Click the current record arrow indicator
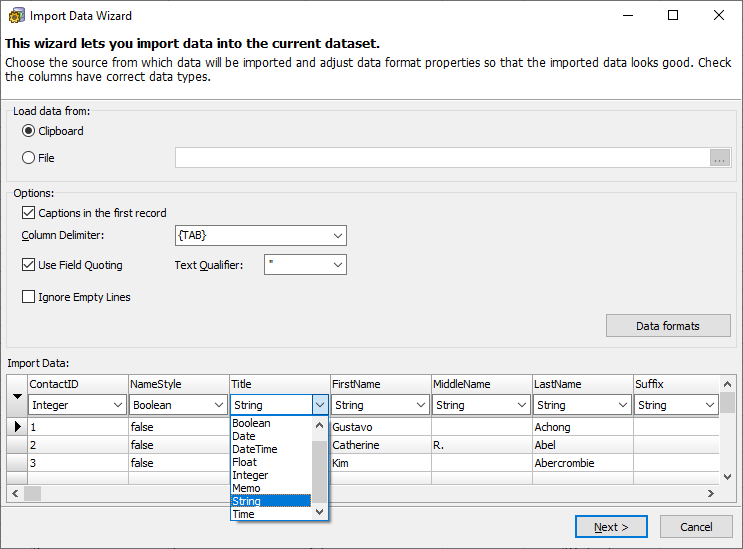 coord(18,427)
